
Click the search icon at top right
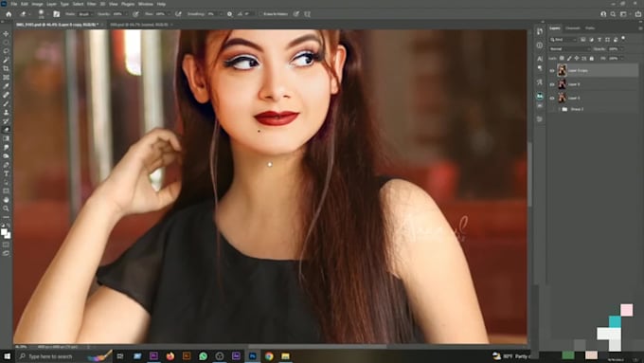coord(613,14)
